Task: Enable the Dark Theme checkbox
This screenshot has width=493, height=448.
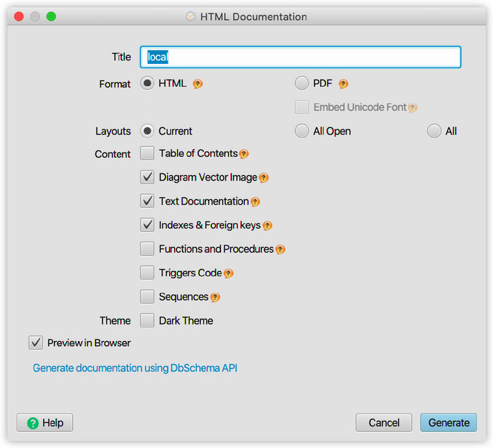Action: pos(147,321)
